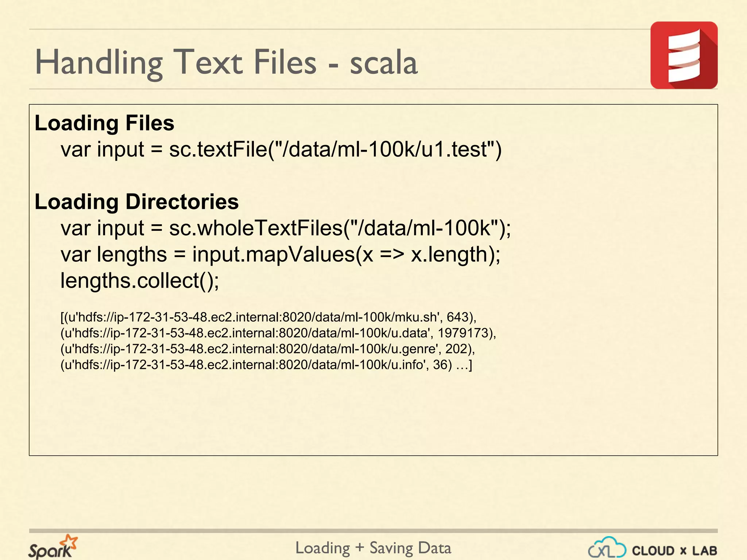Screen dimensions: 747x560
Task: Click the sc.textFile code line
Action: click(x=281, y=149)
